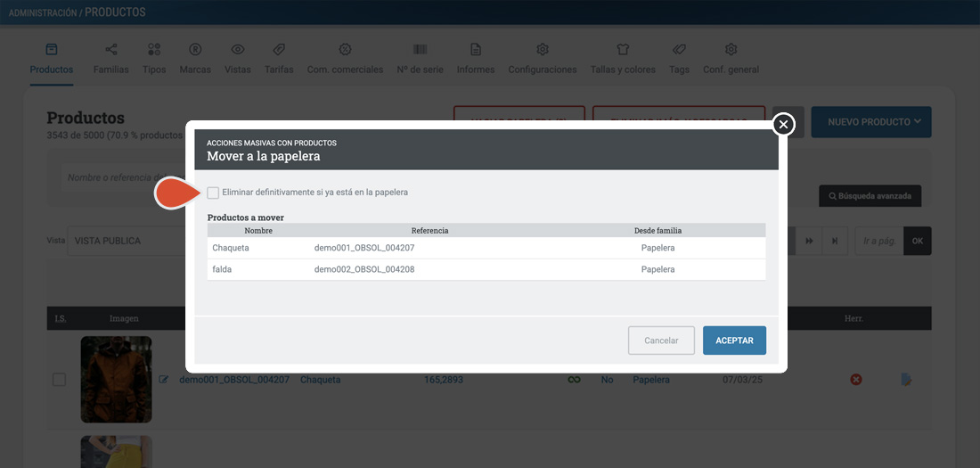Click the Chaqueta name link in list
The width and height of the screenshot is (980, 468).
tap(321, 380)
